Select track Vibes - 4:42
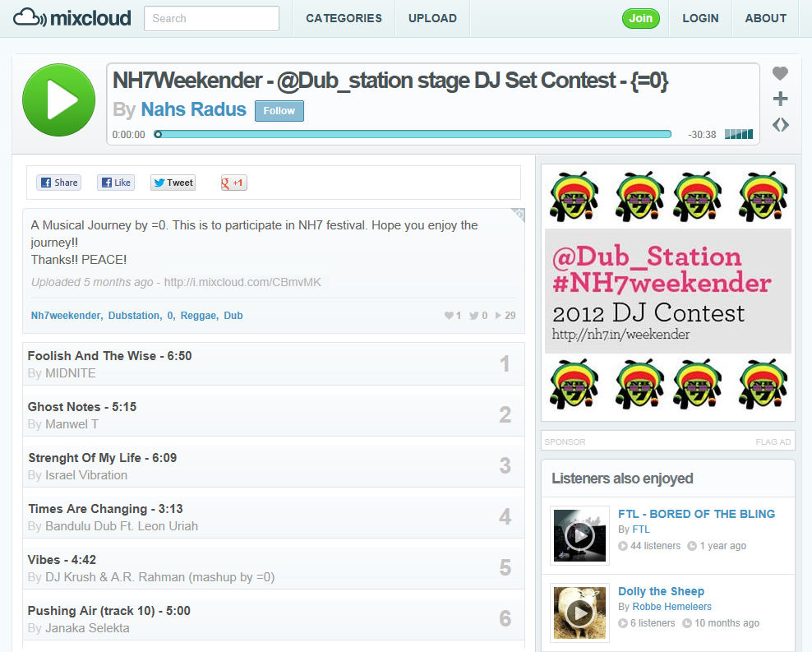 [x=62, y=560]
